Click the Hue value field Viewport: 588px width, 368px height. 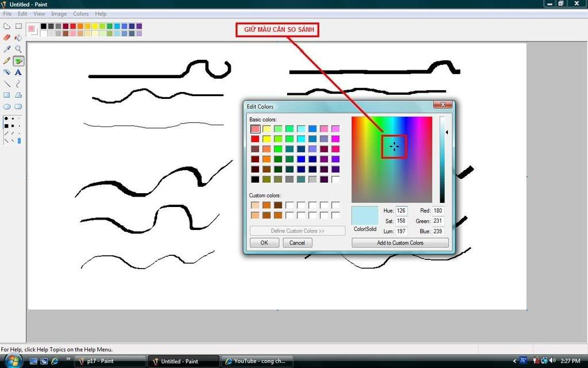click(401, 210)
